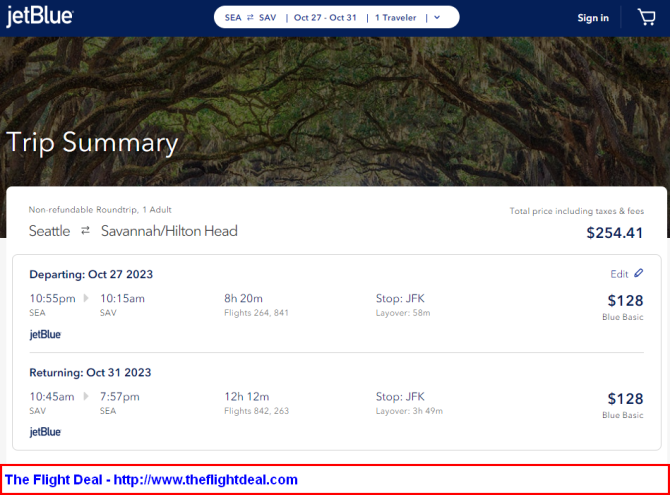Click the round-trip arrows between SEA and SAV
Viewport: 670px width, 495px height.
(250, 18)
